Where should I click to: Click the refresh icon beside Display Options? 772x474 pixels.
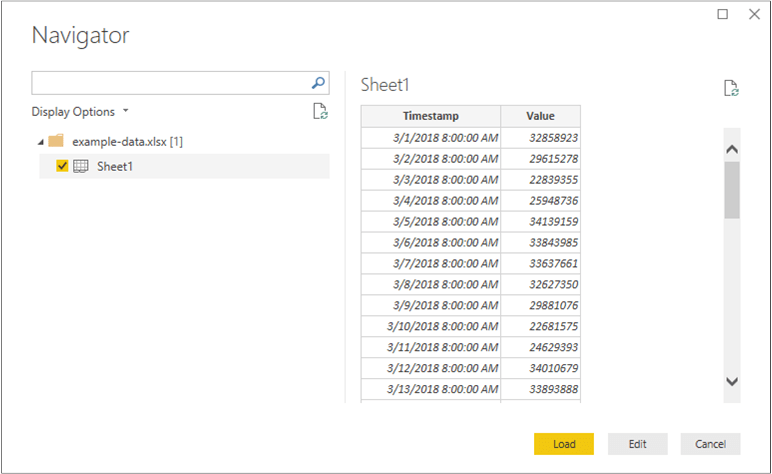320,111
